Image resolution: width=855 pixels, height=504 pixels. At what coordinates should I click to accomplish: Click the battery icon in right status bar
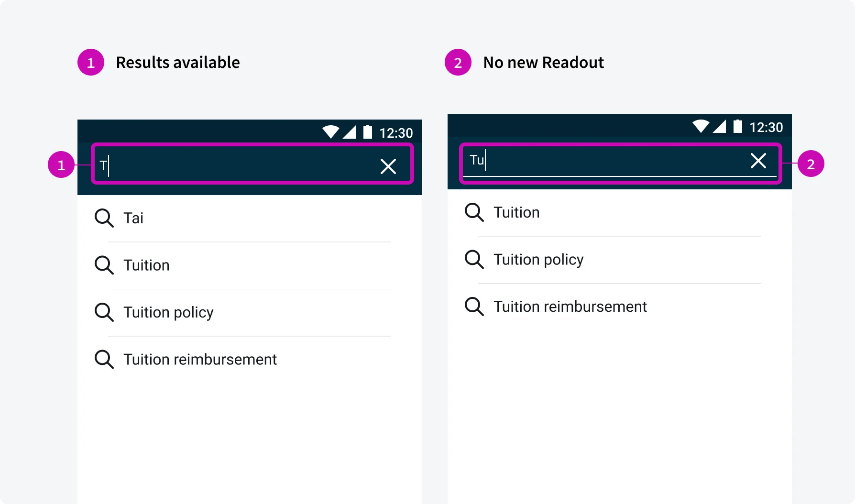738,126
